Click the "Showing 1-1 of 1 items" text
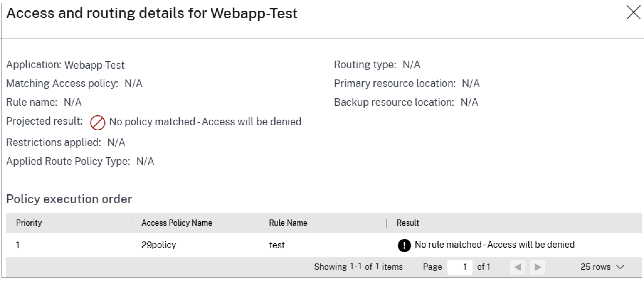 [x=358, y=267]
